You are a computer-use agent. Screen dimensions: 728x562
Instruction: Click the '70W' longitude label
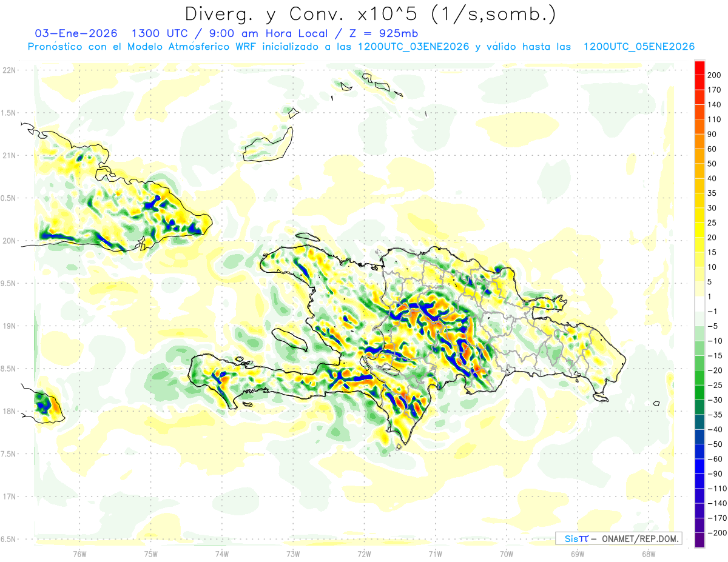coord(507,554)
